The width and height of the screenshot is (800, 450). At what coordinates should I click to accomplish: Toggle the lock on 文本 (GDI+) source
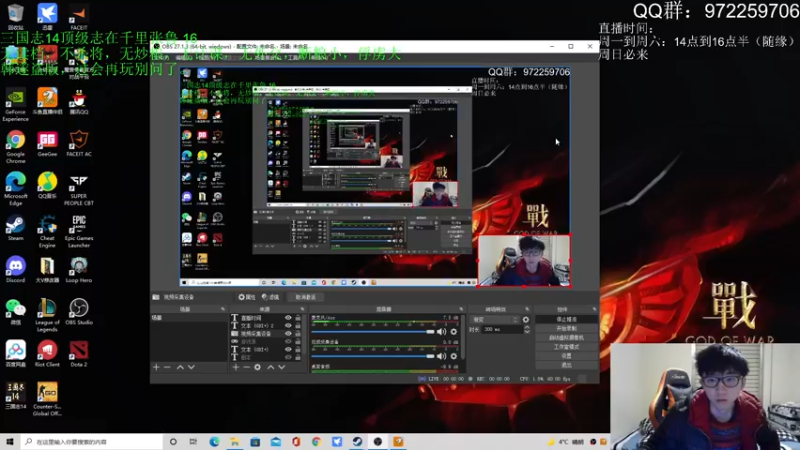tap(298, 349)
